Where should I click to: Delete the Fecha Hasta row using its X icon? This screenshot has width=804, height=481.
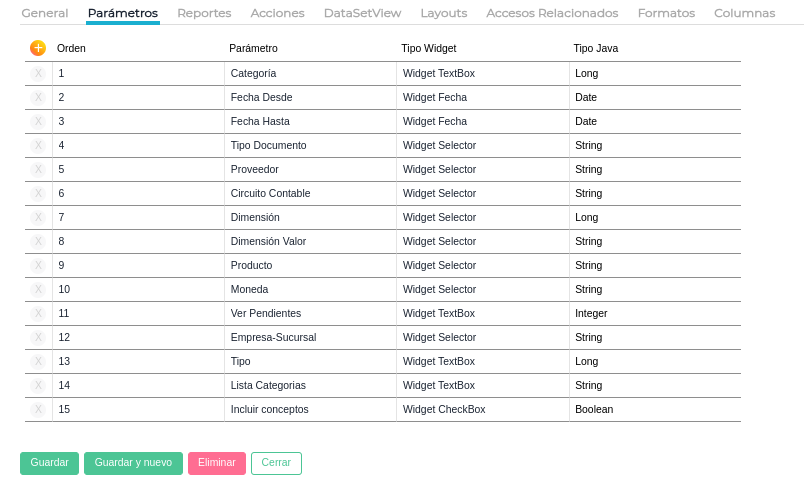coord(38,121)
